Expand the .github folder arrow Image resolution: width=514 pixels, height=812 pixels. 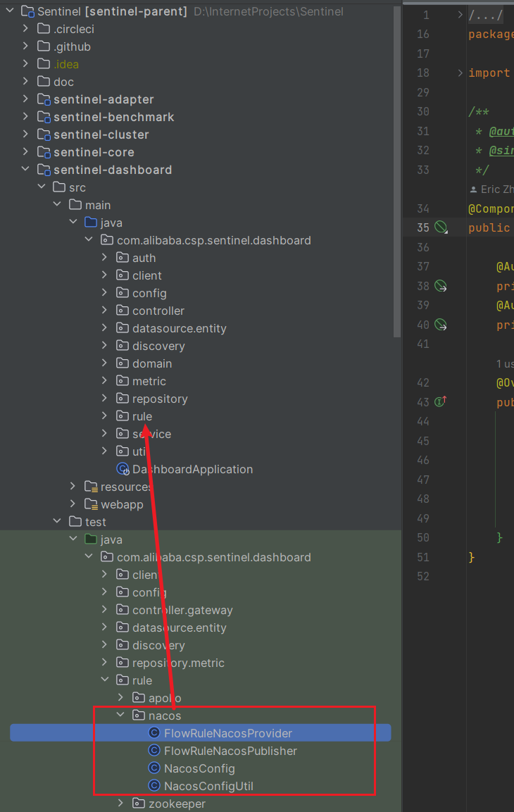pyautogui.click(x=25, y=46)
